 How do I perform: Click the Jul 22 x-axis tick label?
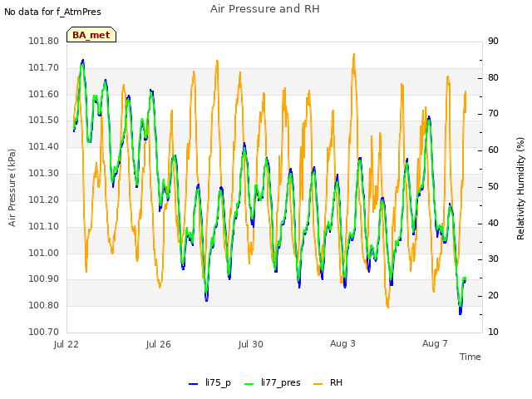66,344
